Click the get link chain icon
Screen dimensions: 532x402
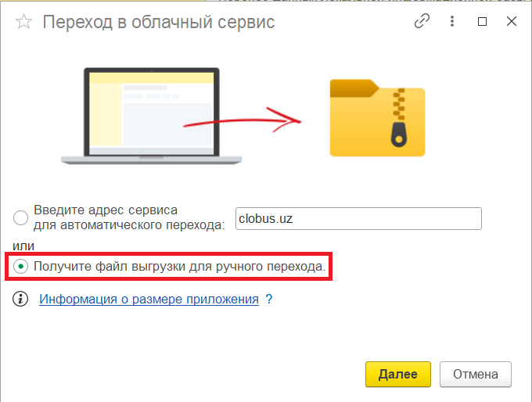pyautogui.click(x=422, y=22)
